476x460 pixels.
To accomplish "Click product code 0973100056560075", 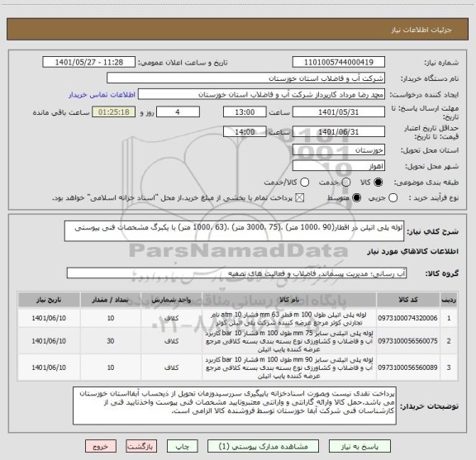I will 407,341.
